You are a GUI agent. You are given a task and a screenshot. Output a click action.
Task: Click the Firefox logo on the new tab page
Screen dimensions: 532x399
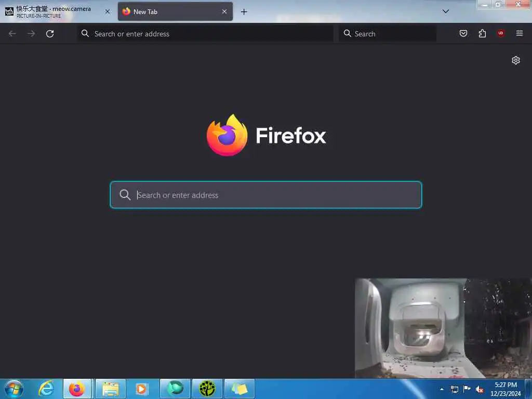227,136
